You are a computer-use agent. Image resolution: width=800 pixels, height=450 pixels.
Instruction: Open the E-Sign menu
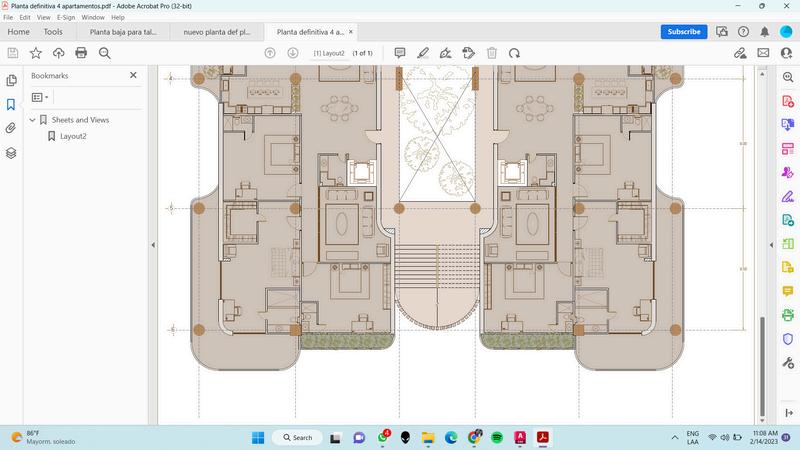66,17
